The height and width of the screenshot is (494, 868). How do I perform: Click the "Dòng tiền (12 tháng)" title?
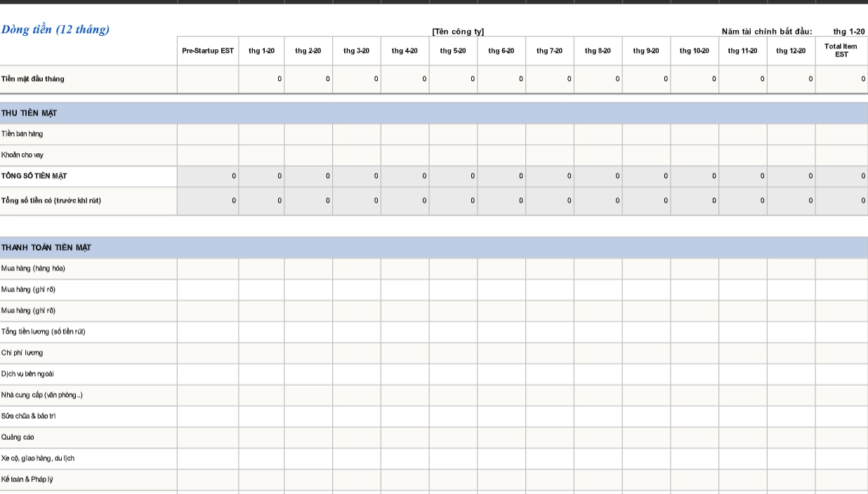click(x=55, y=30)
